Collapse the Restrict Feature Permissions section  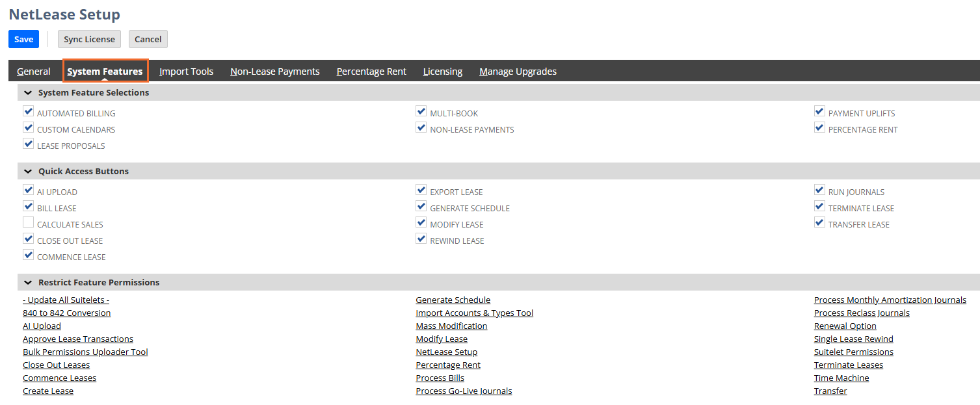pos(28,283)
